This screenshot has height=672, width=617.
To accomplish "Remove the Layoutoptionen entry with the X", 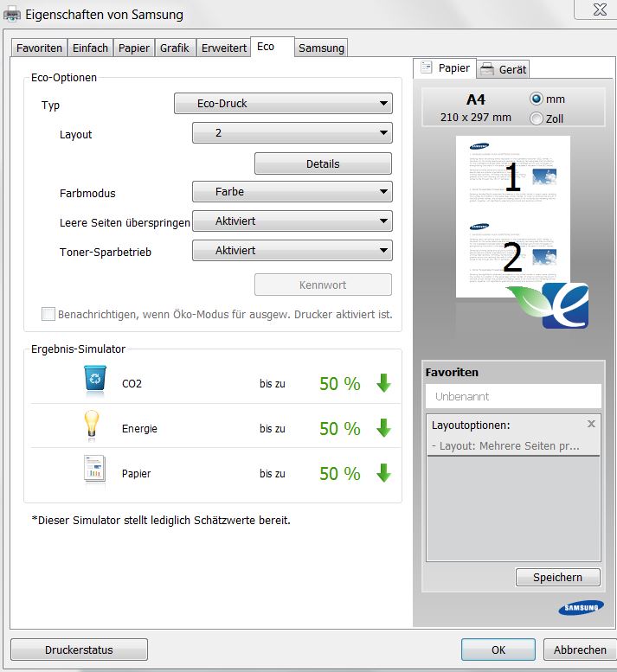I will point(591,424).
